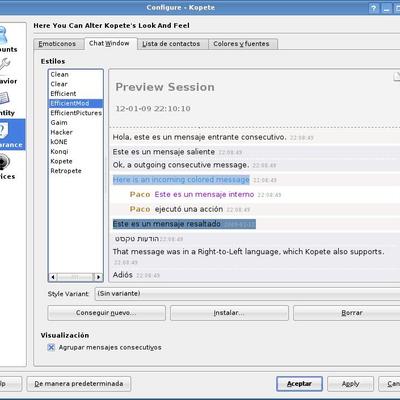
Task: Click 'Preview Session' heading in preview
Action: pos(165,87)
